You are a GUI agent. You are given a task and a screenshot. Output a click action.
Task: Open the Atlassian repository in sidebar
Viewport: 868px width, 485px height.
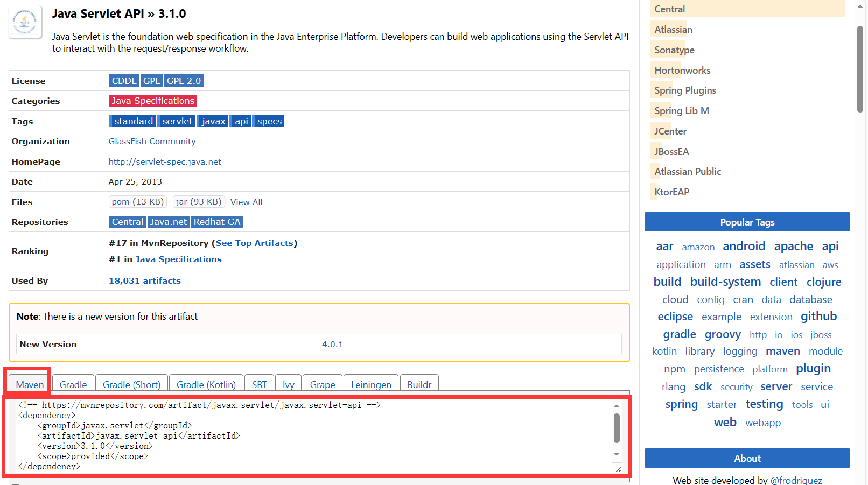click(x=673, y=30)
